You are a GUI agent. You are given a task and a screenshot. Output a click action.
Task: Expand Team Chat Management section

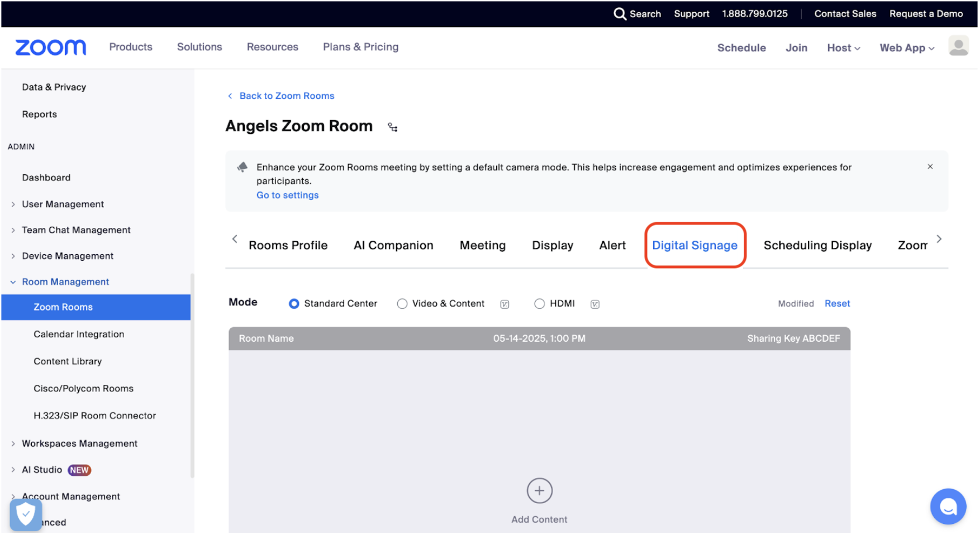pos(13,230)
